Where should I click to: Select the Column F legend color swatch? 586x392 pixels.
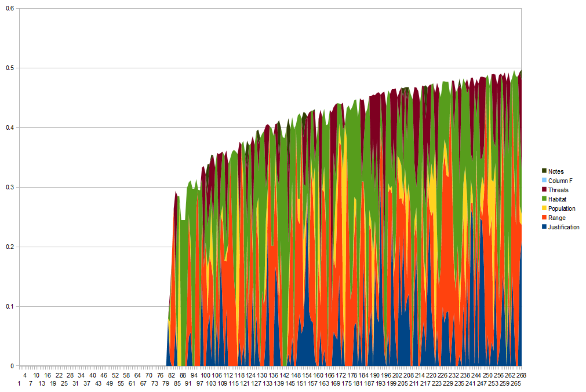click(x=544, y=180)
